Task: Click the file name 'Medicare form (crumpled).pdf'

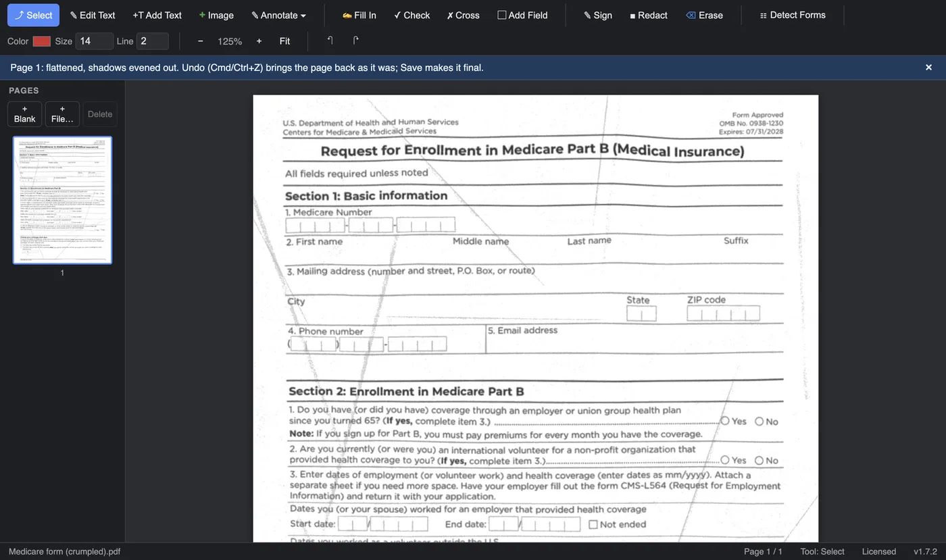Action: [64, 551]
